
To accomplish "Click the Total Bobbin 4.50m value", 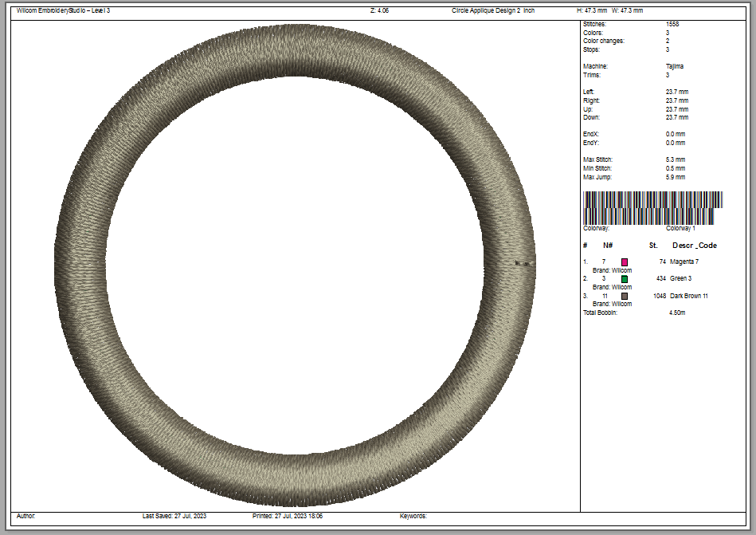I will click(x=676, y=313).
